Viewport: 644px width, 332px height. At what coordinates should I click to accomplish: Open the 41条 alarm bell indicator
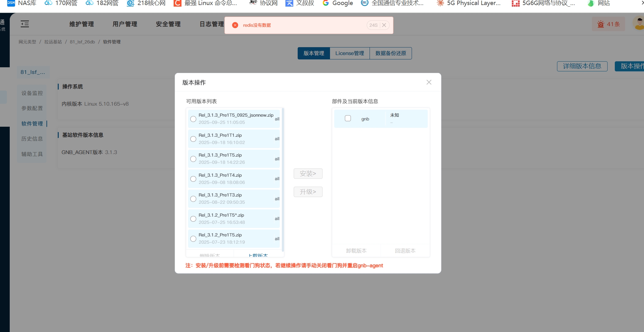[x=608, y=24]
